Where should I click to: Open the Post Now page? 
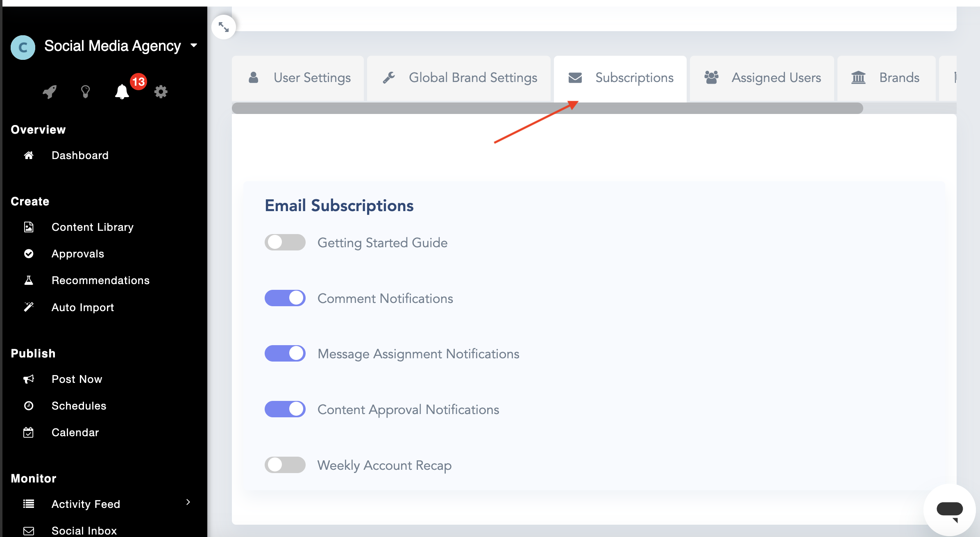pos(77,379)
